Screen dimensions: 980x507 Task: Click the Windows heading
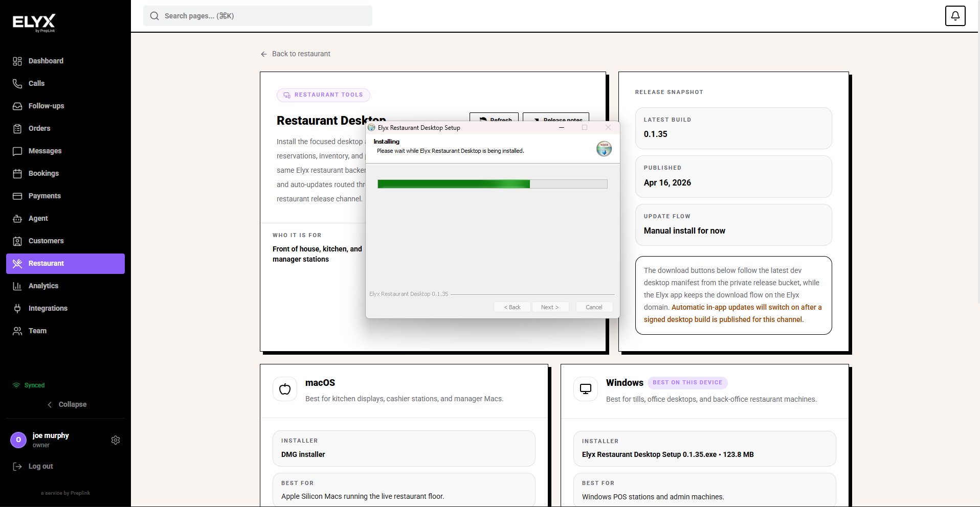pyautogui.click(x=625, y=383)
